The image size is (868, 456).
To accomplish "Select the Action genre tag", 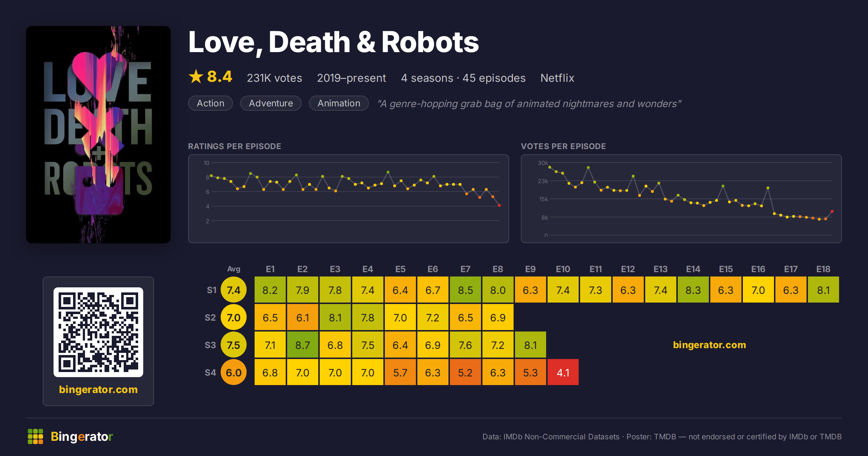I will click(210, 103).
